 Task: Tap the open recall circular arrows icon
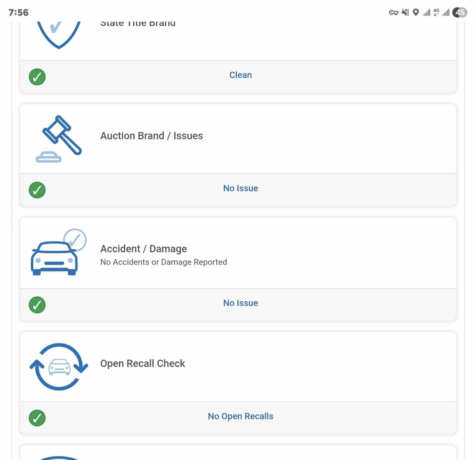[x=59, y=366]
